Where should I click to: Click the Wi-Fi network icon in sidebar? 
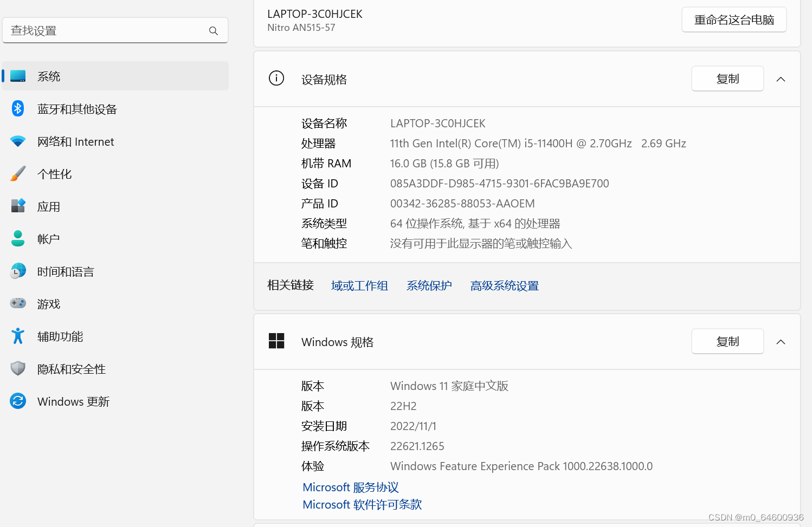point(18,141)
